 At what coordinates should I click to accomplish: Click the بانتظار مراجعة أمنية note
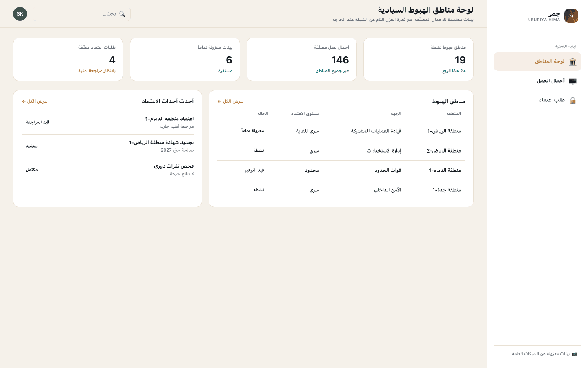(x=97, y=71)
